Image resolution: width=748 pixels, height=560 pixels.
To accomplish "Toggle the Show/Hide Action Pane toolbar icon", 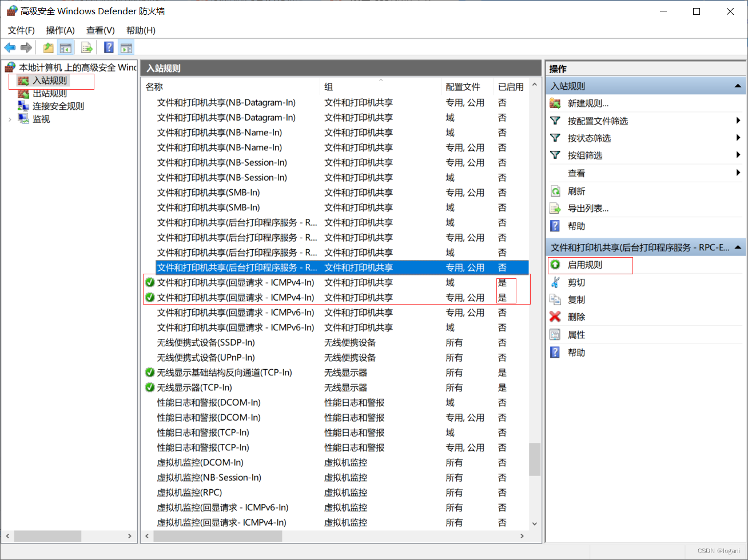I will pos(126,48).
